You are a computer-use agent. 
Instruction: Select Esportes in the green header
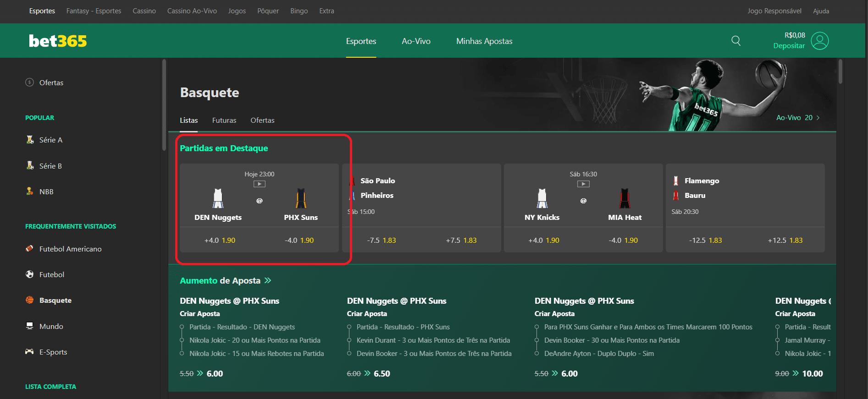[x=361, y=41]
